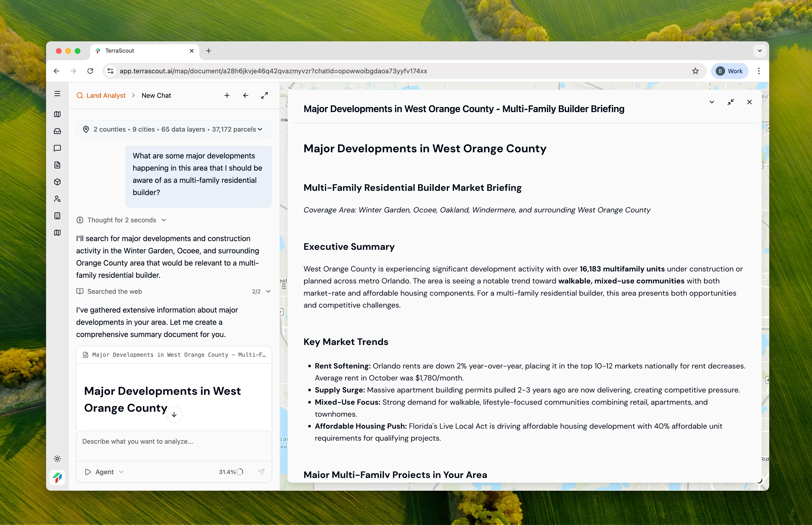The width and height of the screenshot is (812, 525).
Task: Click the inbox tray sidebar icon
Action: [x=57, y=131]
